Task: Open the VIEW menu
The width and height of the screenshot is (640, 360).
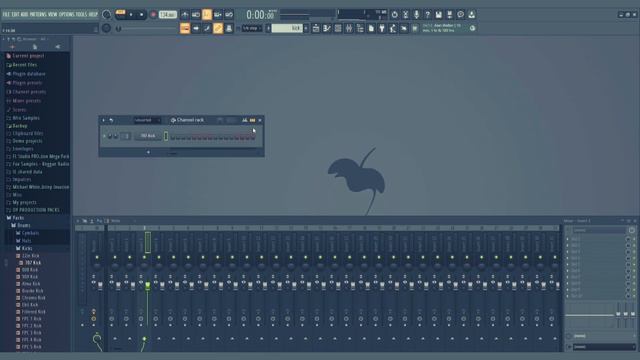Action: tap(53, 14)
